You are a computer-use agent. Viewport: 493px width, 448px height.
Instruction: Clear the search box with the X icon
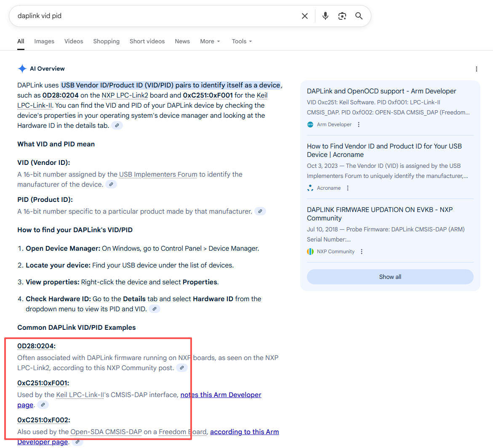[305, 16]
